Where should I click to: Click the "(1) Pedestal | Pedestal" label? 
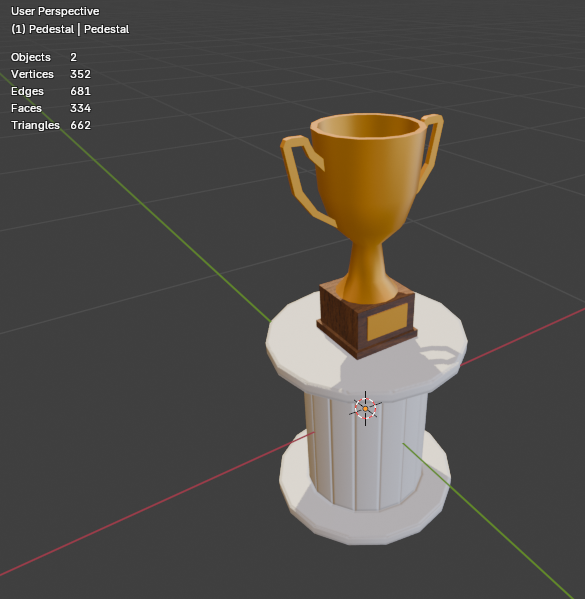point(70,29)
